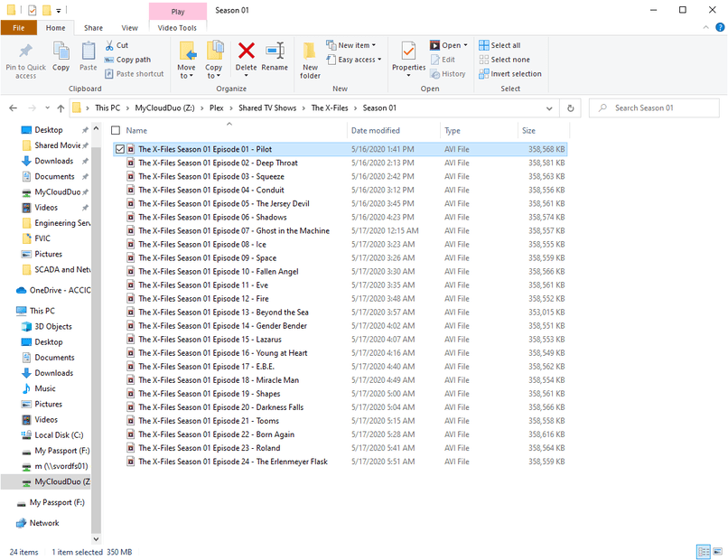Open Music under This PC
728x560 pixels.
(45, 388)
